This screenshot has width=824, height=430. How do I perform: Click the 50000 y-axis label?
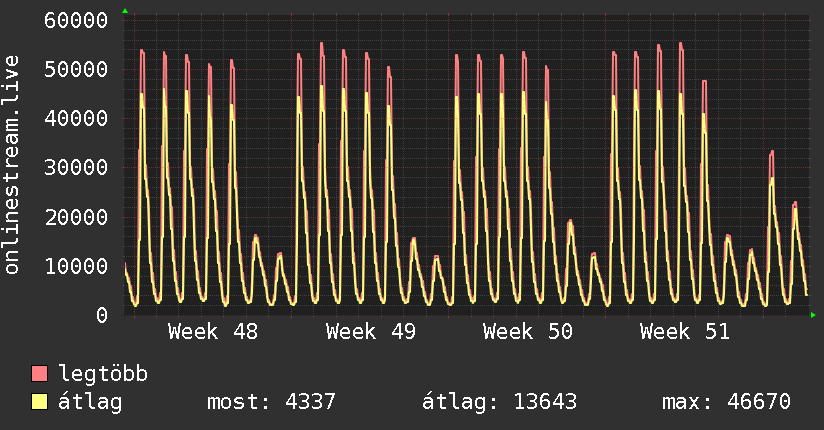tap(76, 69)
